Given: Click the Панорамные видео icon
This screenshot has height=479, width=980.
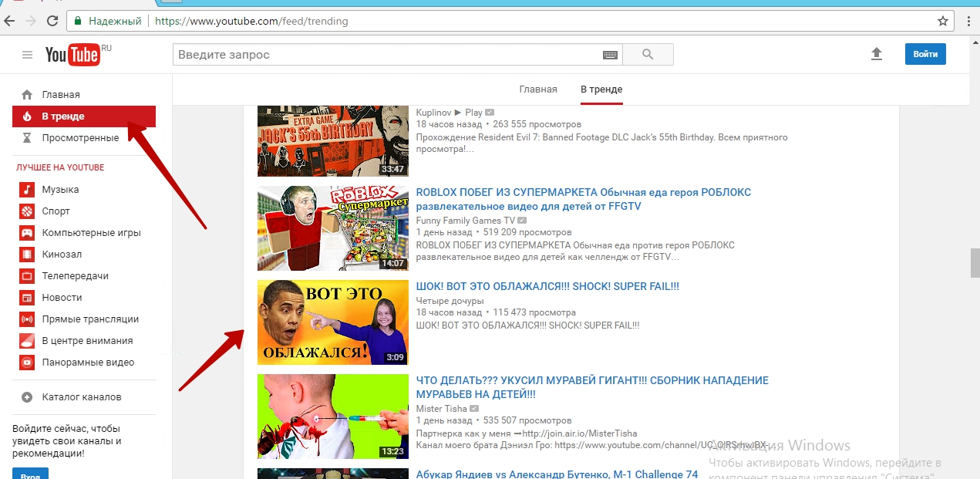Looking at the screenshot, I should pyautogui.click(x=27, y=363).
